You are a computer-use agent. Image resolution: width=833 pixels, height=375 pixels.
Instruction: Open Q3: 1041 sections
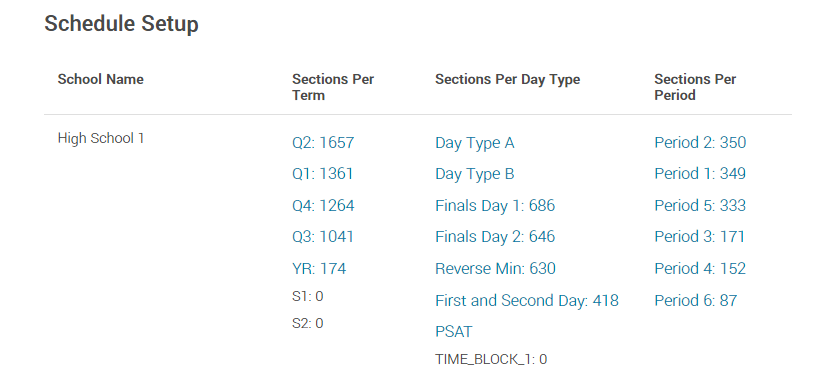pyautogui.click(x=322, y=237)
